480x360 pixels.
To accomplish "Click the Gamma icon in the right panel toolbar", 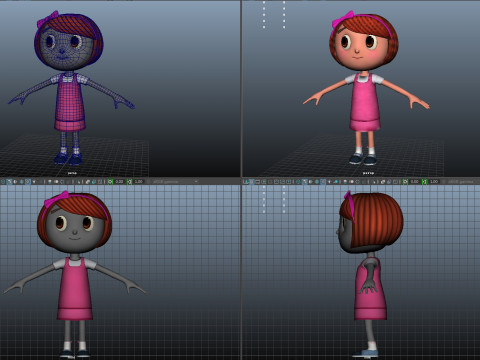I will click(x=425, y=182).
